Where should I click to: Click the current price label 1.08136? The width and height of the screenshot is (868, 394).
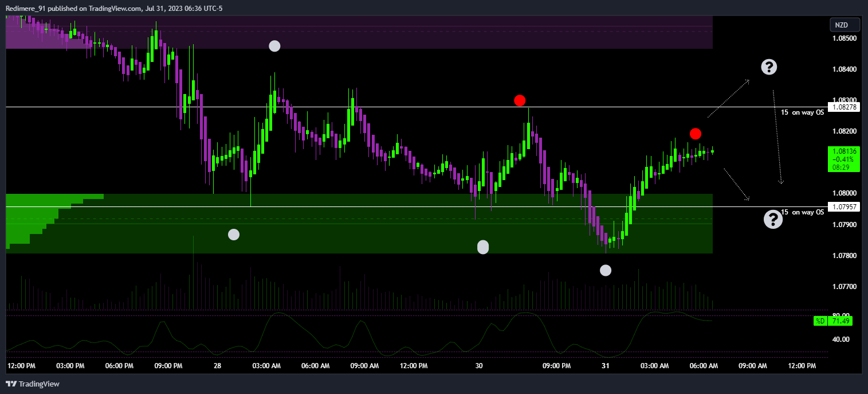coord(844,152)
